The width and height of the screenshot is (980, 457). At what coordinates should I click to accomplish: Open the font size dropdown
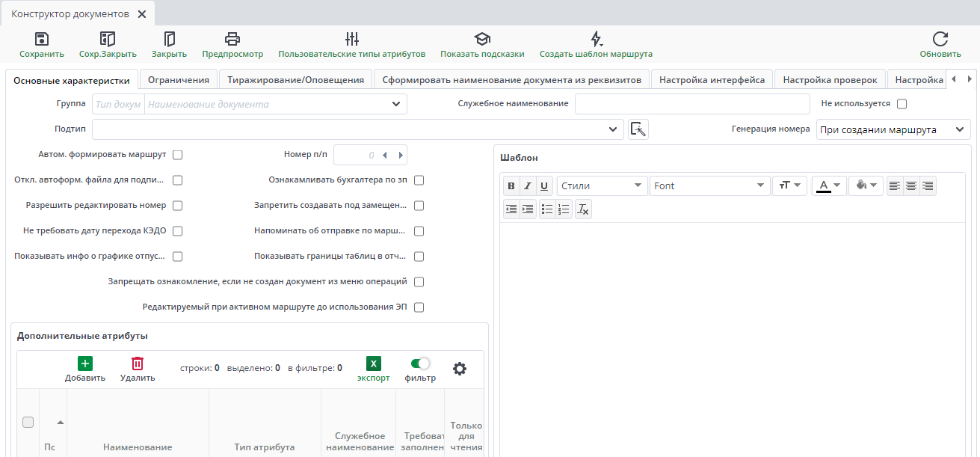click(x=790, y=185)
